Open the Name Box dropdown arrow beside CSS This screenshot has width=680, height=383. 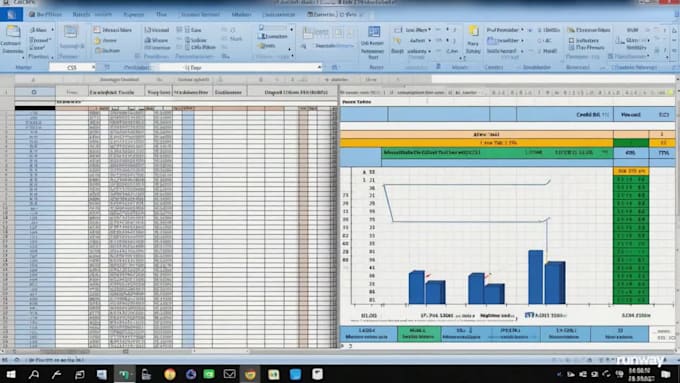pyautogui.click(x=93, y=67)
